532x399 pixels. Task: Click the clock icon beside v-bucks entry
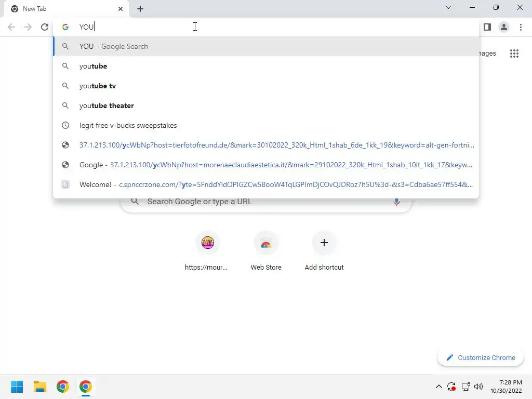click(x=65, y=126)
